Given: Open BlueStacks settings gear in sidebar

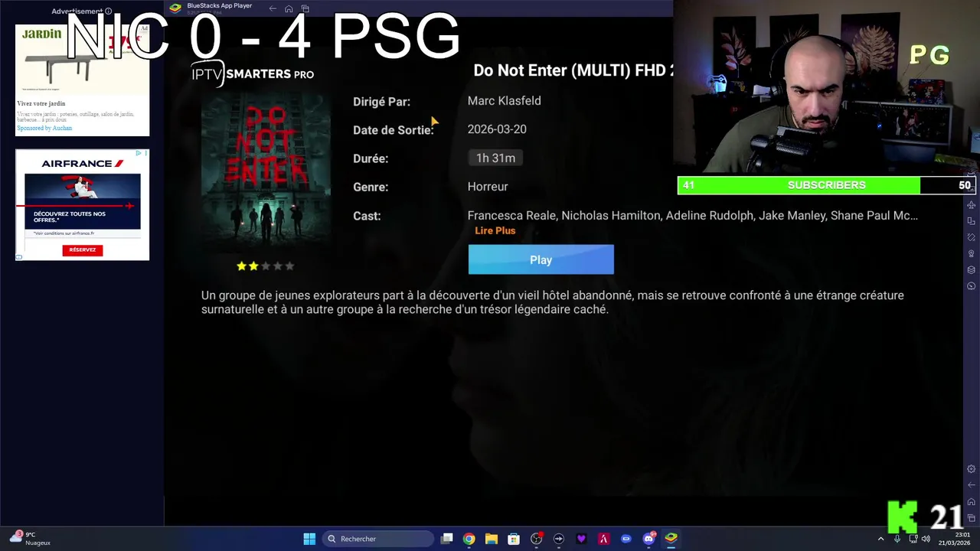Looking at the screenshot, I should (972, 469).
